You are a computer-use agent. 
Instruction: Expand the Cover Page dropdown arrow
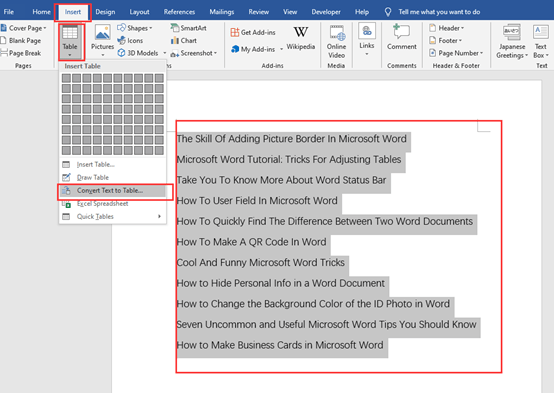coord(45,28)
